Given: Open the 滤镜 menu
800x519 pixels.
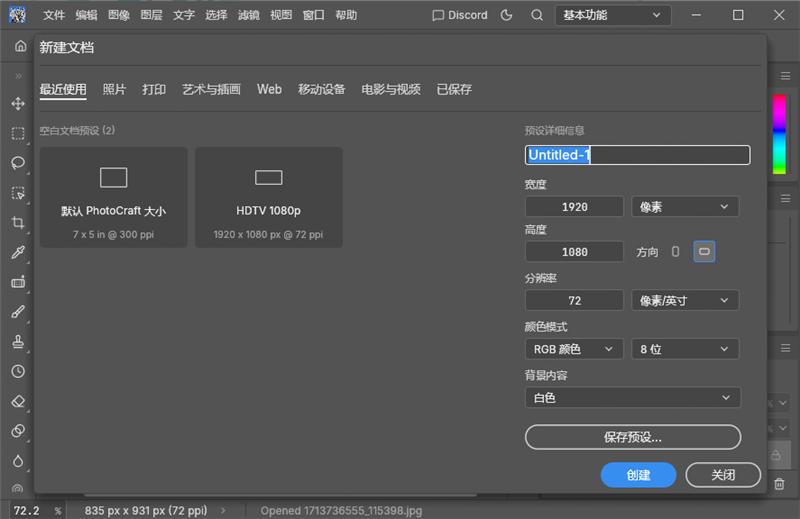Looking at the screenshot, I should tap(249, 15).
